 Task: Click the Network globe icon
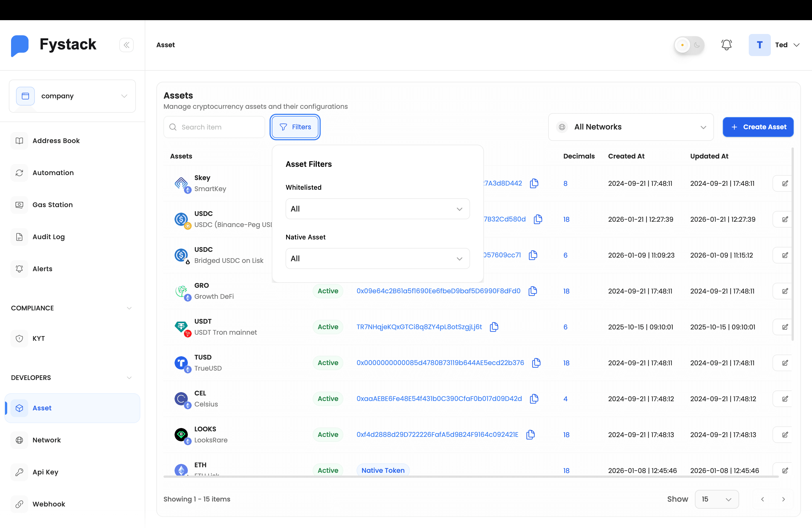(19, 440)
